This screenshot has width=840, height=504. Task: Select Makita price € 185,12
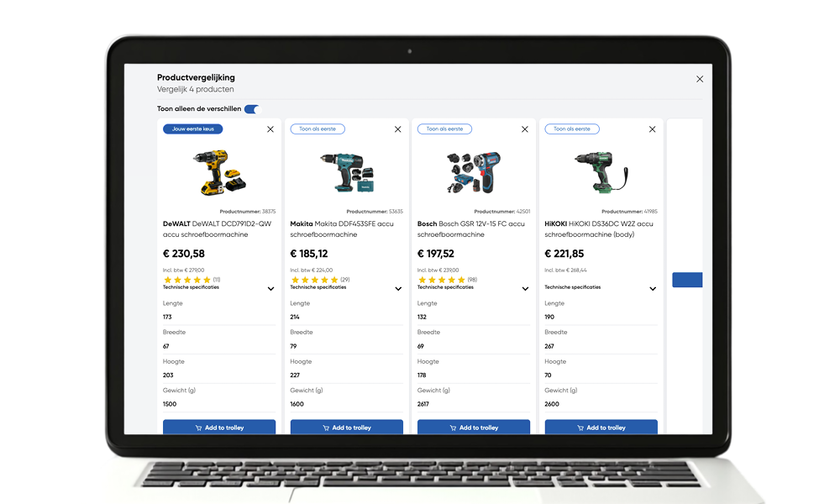coord(309,254)
